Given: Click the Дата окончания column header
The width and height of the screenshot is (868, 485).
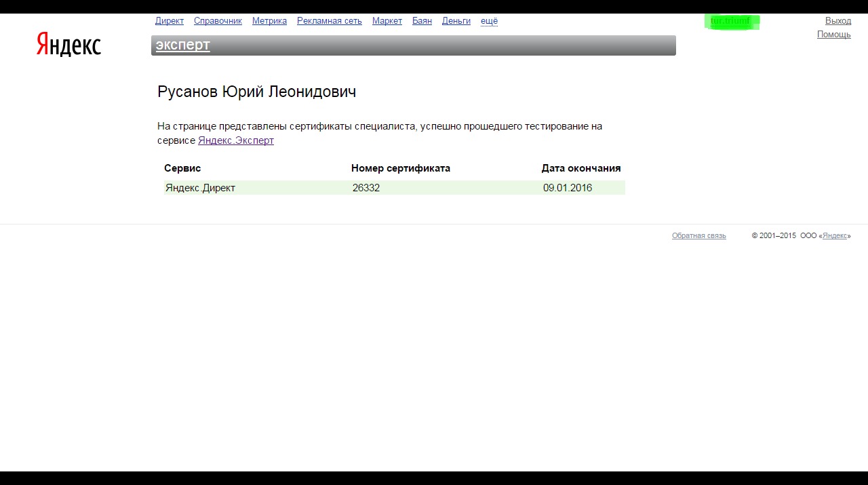Looking at the screenshot, I should (580, 168).
